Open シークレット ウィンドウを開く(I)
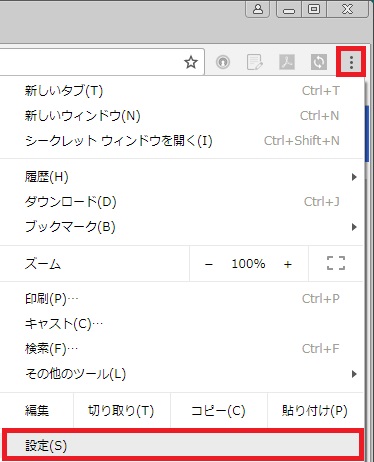The image size is (374, 462). [x=182, y=141]
